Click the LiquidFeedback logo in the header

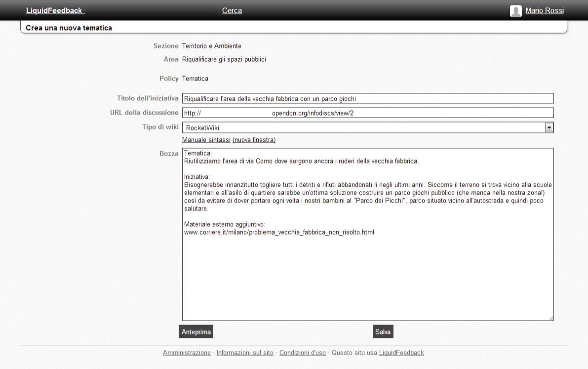click(54, 11)
